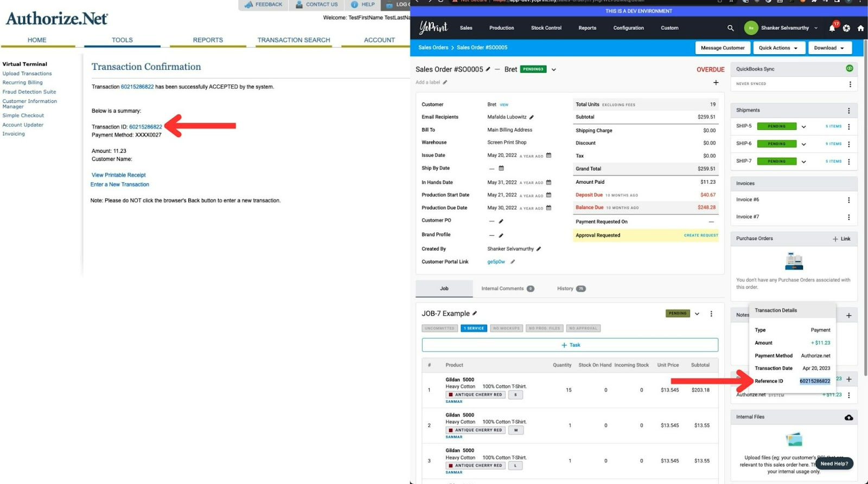This screenshot has width=868, height=484.
Task: Open Download dropdown button
Action: click(829, 48)
